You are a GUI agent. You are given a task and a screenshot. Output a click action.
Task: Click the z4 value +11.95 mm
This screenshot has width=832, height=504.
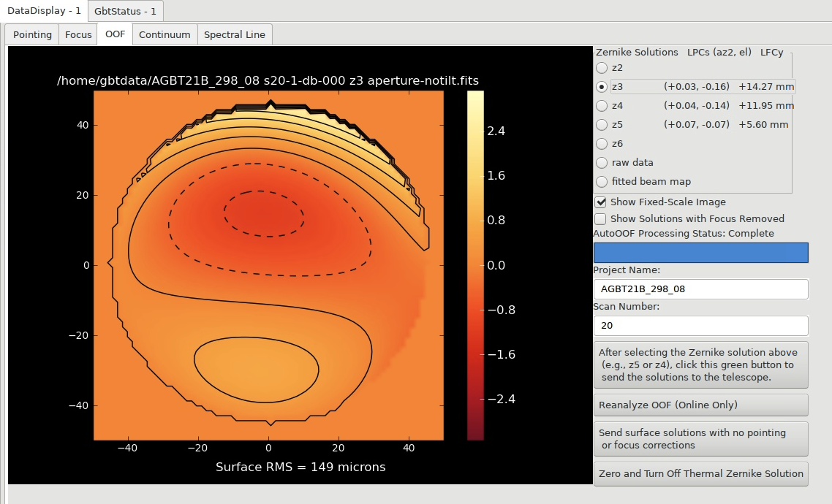tap(766, 105)
